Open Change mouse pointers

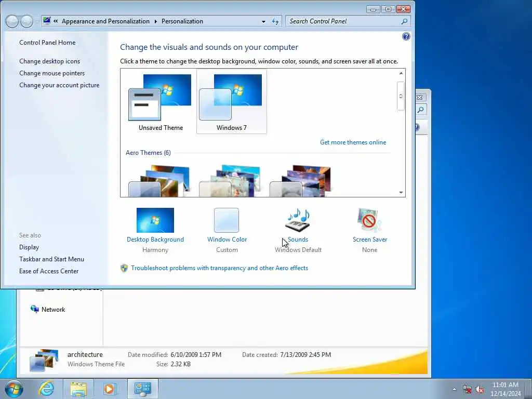pos(52,73)
